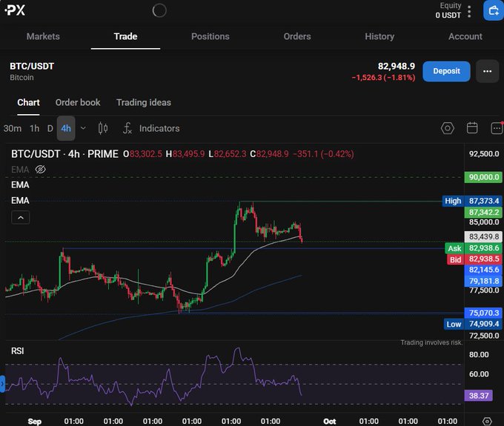
Task: Select the second EMA indicator label
Action: 20,185
